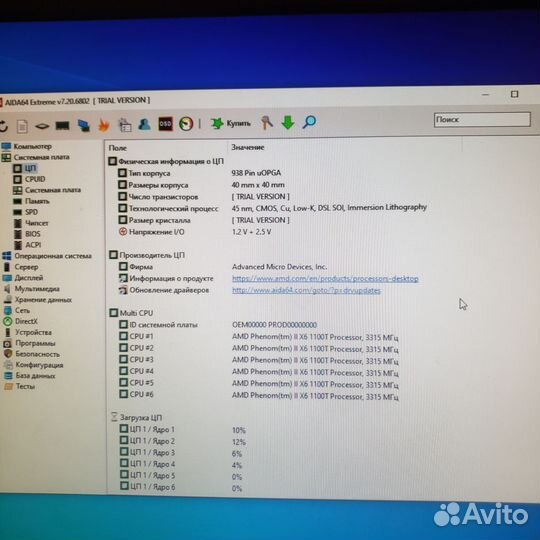The height and width of the screenshot is (540, 540).
Task: Select the Размер кристалла row
Action: pos(203,220)
